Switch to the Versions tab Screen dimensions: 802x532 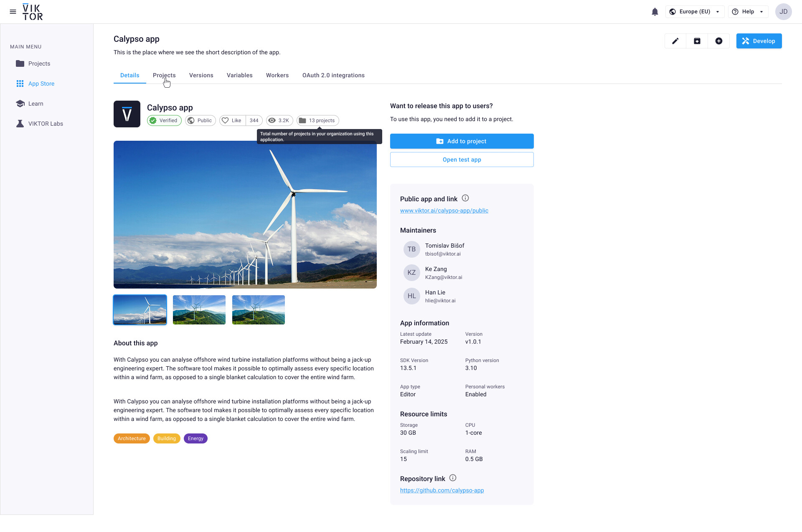[x=201, y=76]
